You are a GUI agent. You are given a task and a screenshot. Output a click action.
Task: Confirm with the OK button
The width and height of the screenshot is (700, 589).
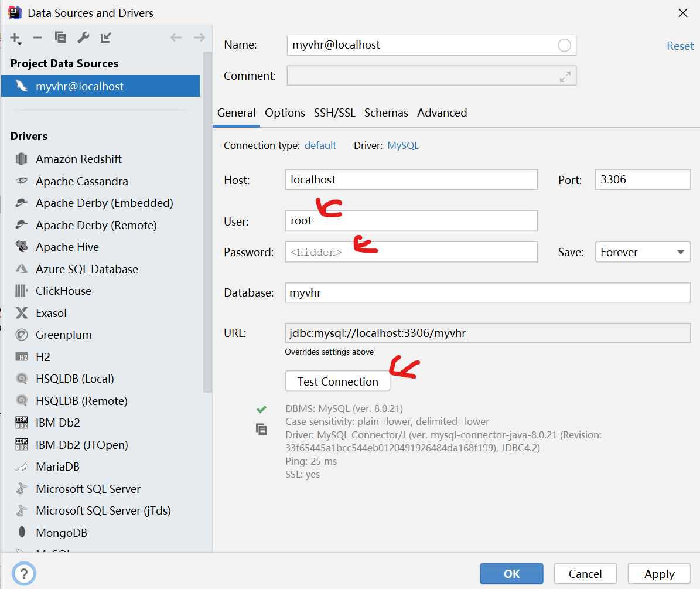[x=511, y=574]
